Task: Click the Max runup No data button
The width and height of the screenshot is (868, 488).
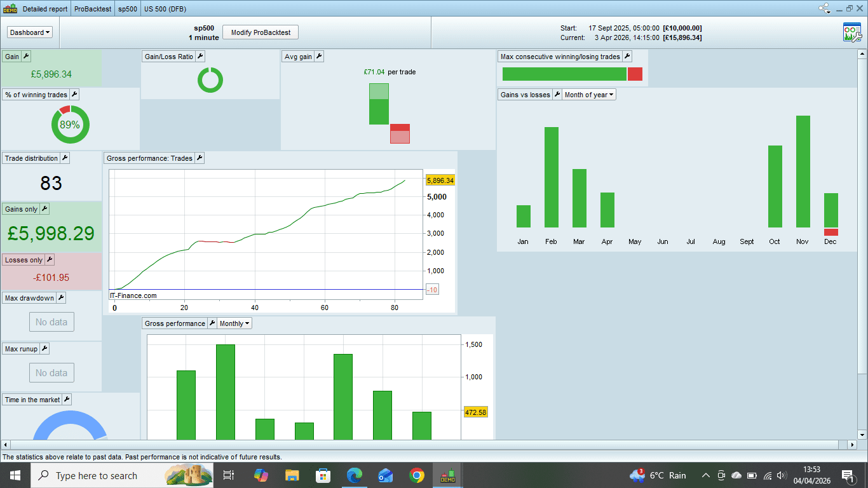Action: point(51,373)
